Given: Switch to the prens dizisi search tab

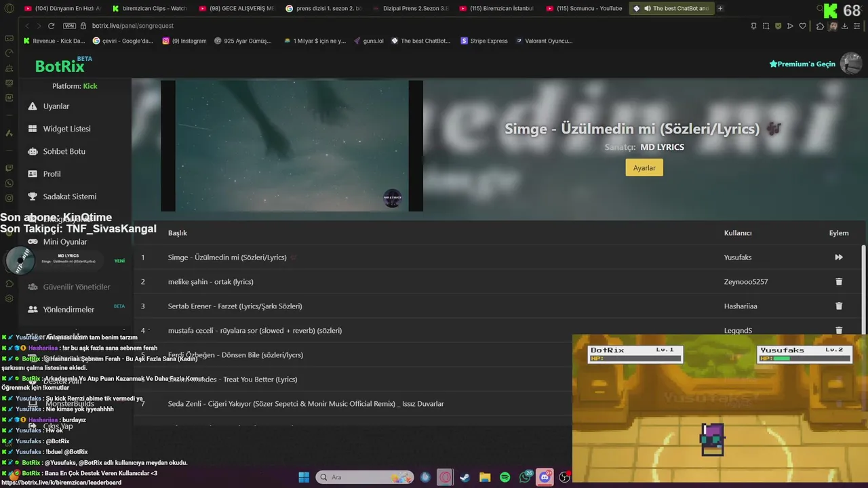Looking at the screenshot, I should coord(324,8).
